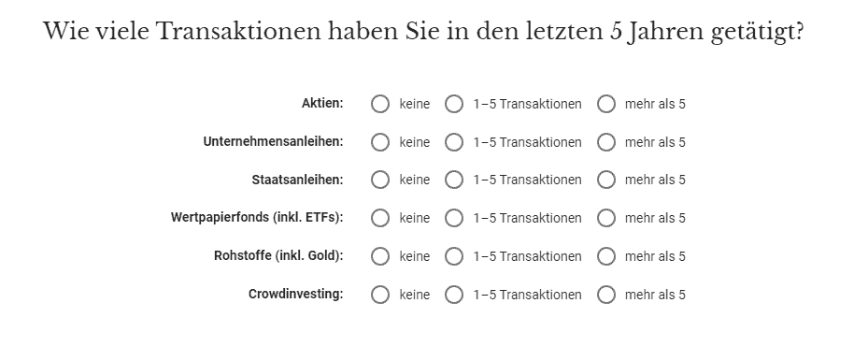This screenshot has height=361, width=868.
Task: Select 'keine' for Crowdinvesting
Action: coord(380,295)
